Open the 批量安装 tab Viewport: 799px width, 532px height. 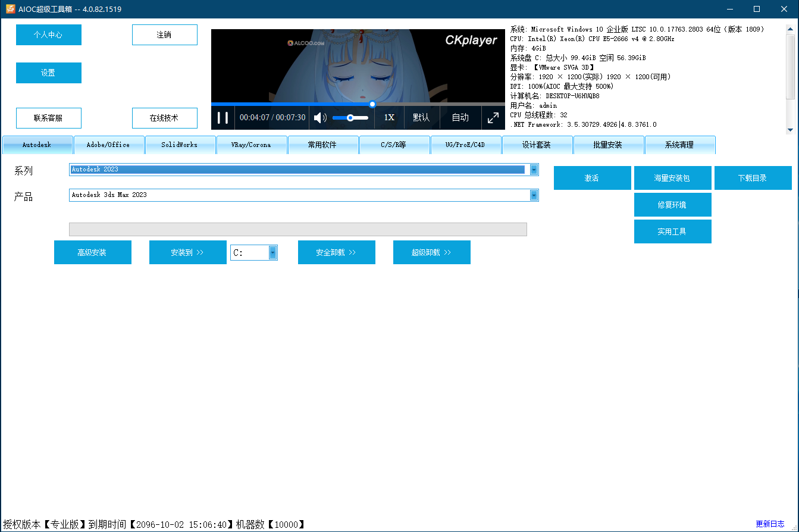(x=609, y=145)
